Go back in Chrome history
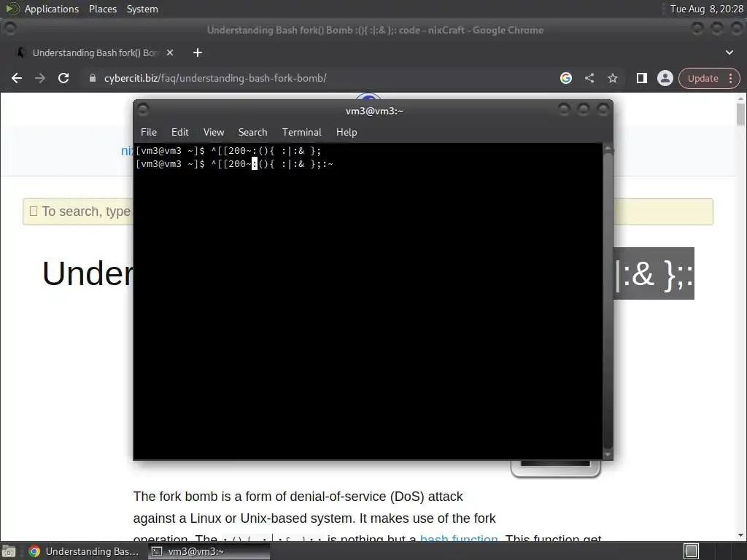The image size is (747, 560). click(x=17, y=78)
